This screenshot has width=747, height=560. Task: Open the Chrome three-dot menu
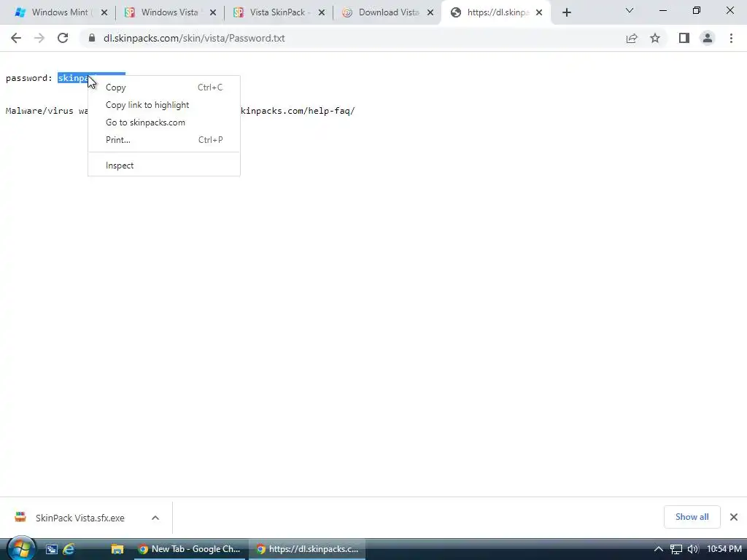coord(731,38)
